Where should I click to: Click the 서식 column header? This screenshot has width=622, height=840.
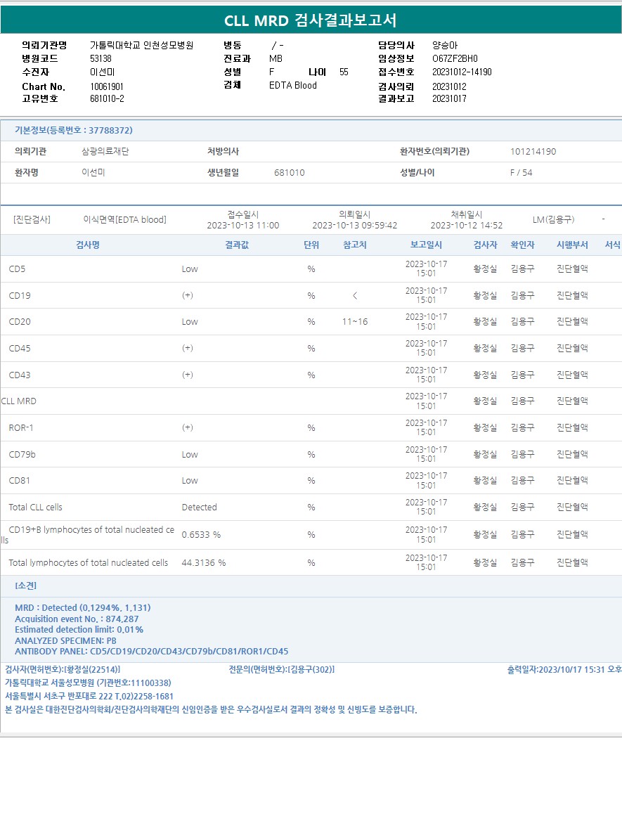(x=612, y=245)
